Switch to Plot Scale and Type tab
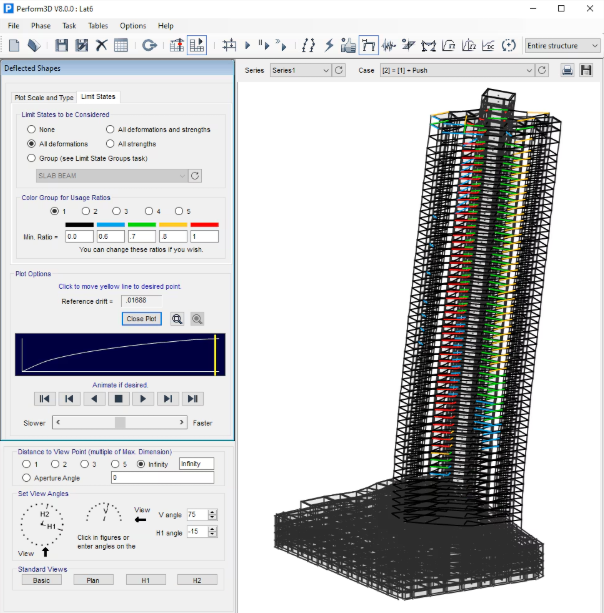 pyautogui.click(x=44, y=97)
